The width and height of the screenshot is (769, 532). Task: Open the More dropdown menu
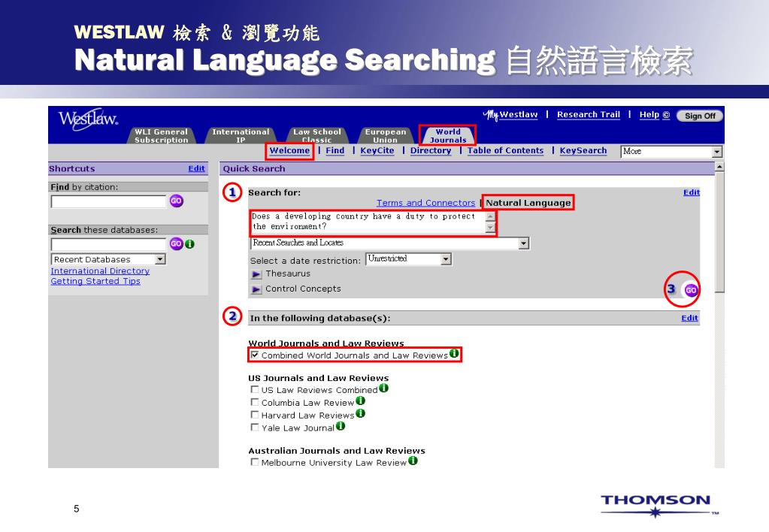point(671,152)
